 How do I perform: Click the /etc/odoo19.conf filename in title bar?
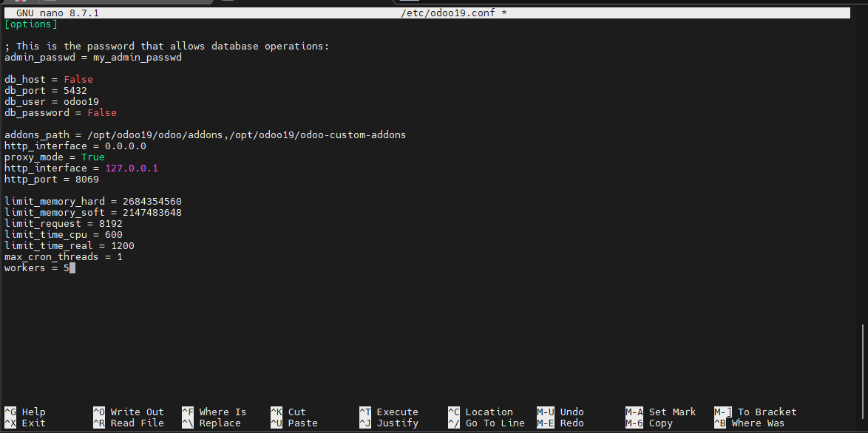click(x=448, y=13)
